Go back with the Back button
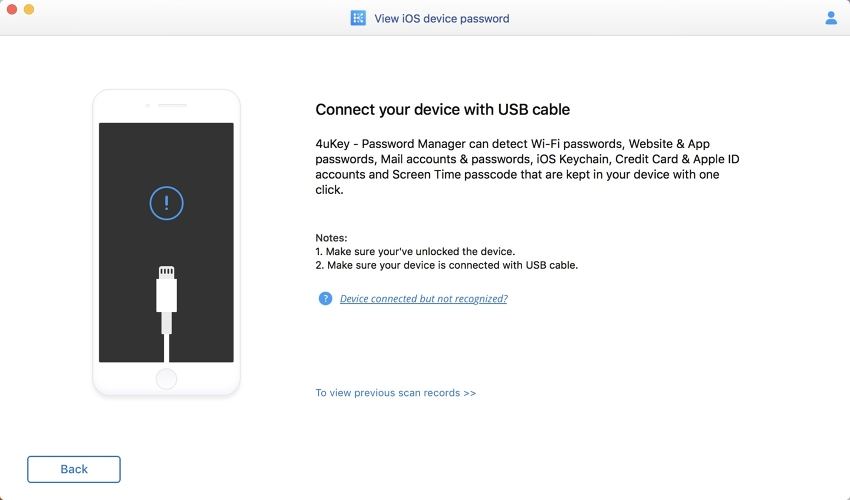 click(74, 469)
